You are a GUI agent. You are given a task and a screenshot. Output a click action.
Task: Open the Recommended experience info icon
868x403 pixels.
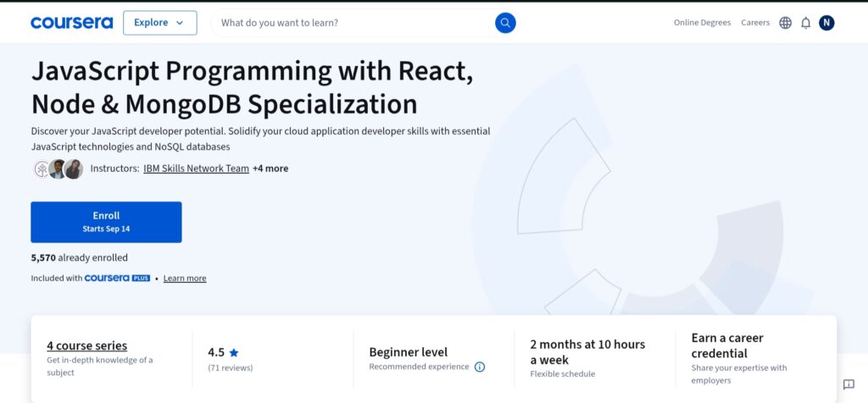[x=480, y=367]
